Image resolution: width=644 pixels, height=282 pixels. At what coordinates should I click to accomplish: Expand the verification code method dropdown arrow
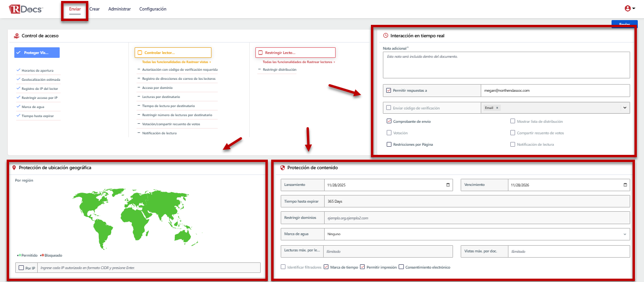pos(624,108)
